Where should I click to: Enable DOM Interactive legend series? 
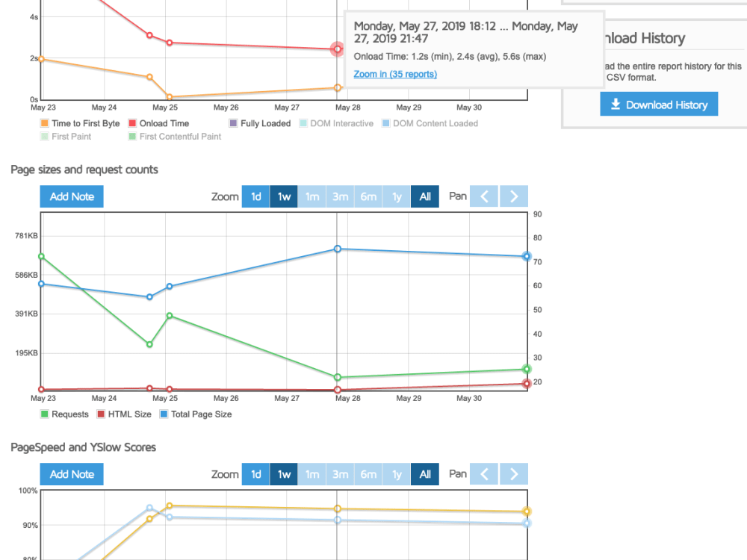click(x=336, y=123)
